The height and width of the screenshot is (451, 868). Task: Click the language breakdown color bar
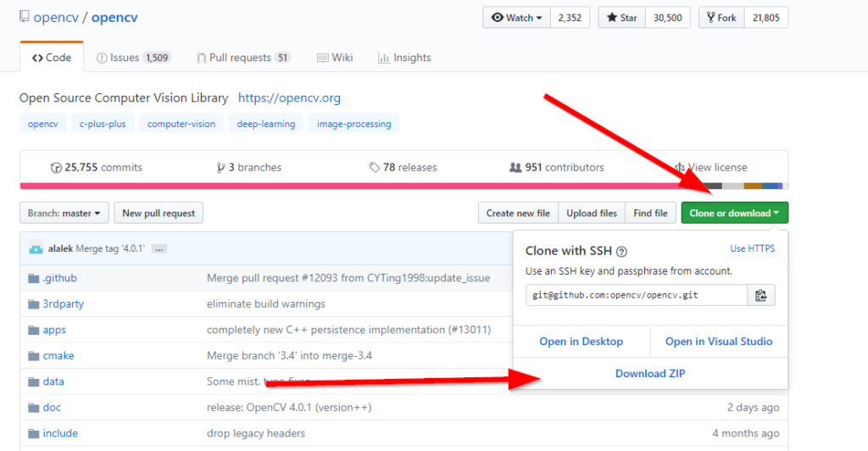click(x=404, y=187)
